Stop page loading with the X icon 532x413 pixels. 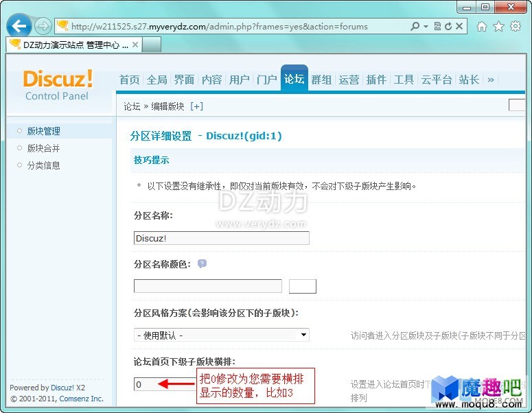(459, 26)
